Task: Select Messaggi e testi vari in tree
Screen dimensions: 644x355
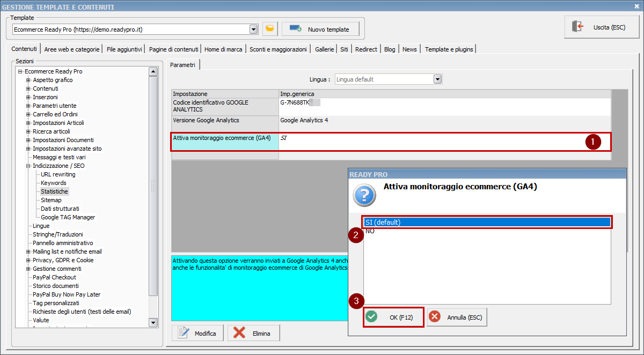Action: 59,157
